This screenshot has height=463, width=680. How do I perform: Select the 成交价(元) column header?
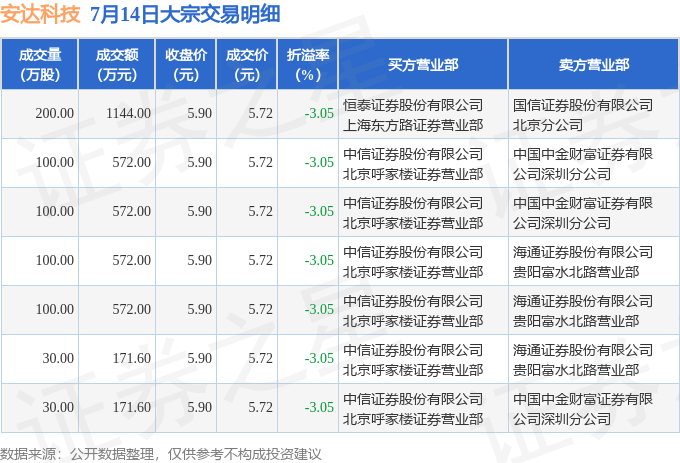click(x=247, y=65)
